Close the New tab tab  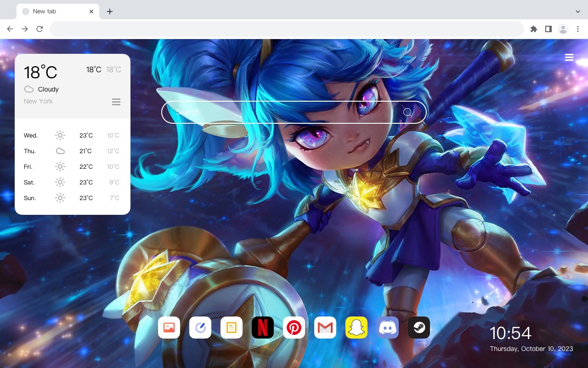(92, 11)
